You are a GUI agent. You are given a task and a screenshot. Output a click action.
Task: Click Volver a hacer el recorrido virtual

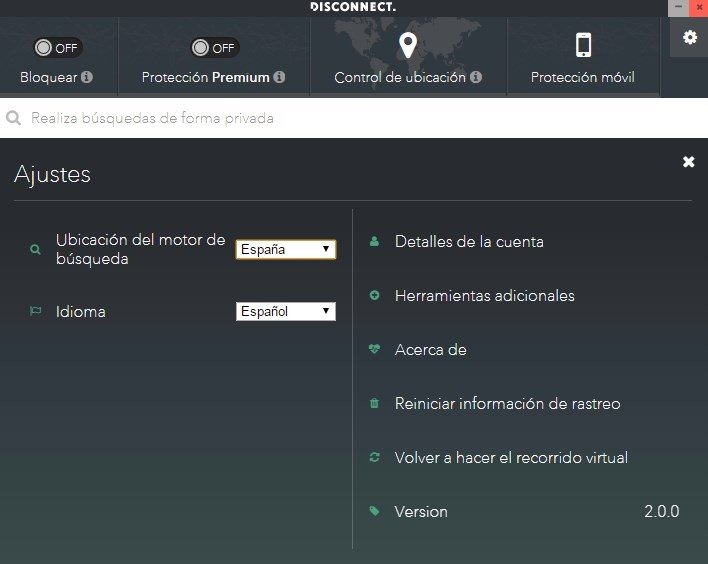click(511, 458)
